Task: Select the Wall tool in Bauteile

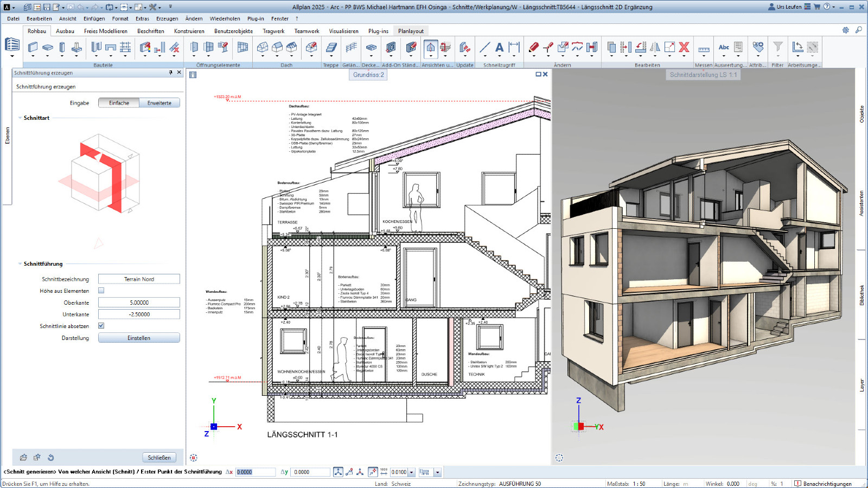Action: [33, 48]
